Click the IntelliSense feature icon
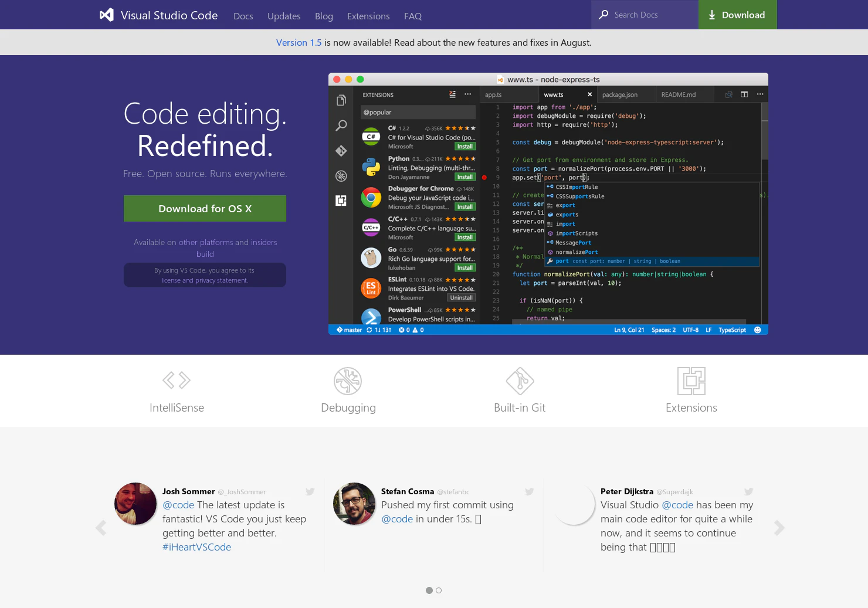 (x=177, y=381)
